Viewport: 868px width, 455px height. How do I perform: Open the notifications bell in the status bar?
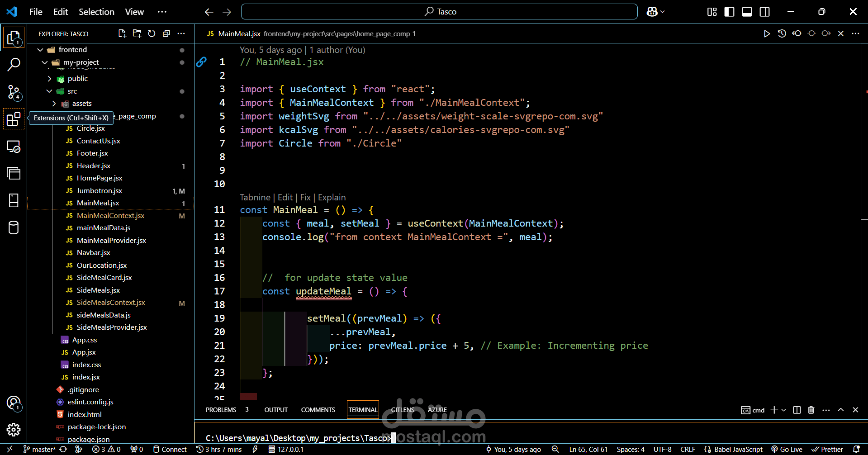pyautogui.click(x=856, y=449)
